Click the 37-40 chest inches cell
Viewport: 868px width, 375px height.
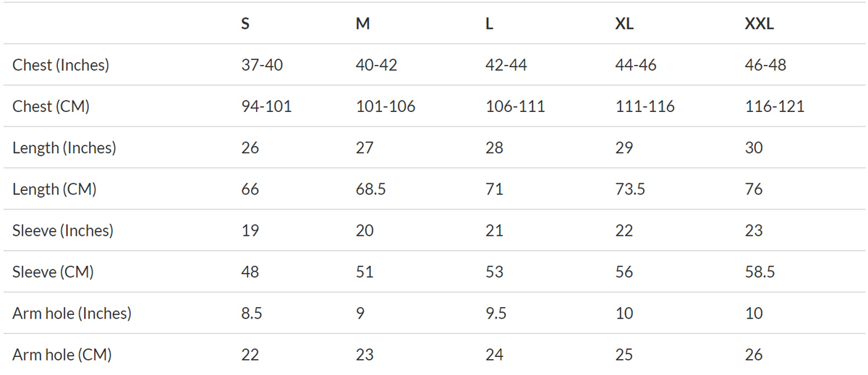[262, 65]
